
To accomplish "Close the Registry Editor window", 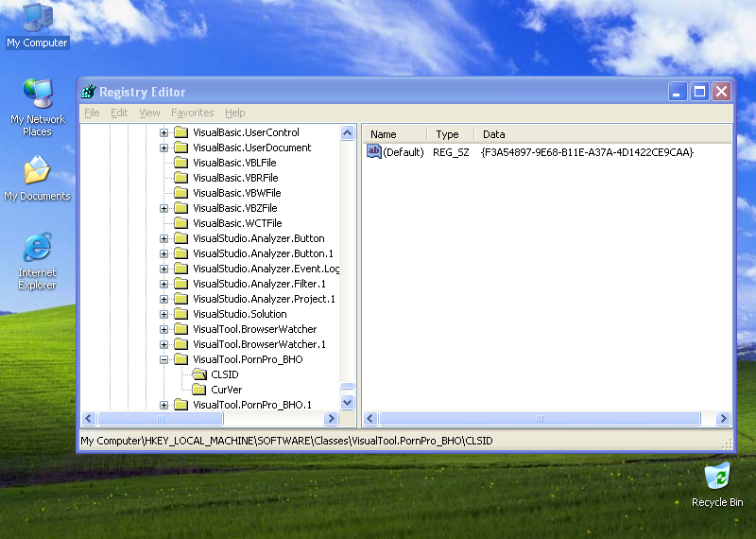I will [x=721, y=91].
